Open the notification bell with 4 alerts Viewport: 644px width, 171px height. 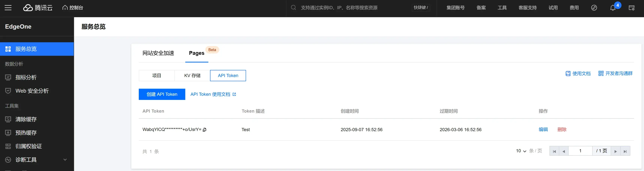pos(613,8)
